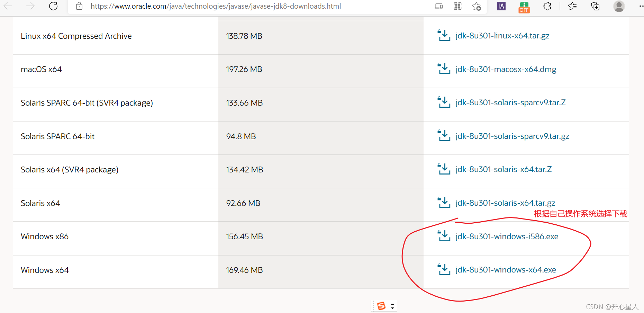Download jdk-8u301-solaris-sparcv9.tar.Z link
The width and height of the screenshot is (644, 313).
click(510, 102)
